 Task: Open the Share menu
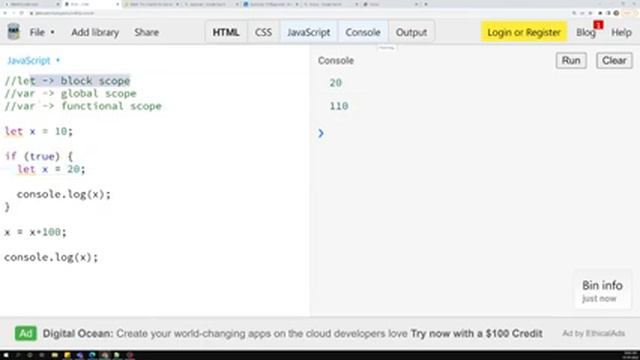point(147,32)
